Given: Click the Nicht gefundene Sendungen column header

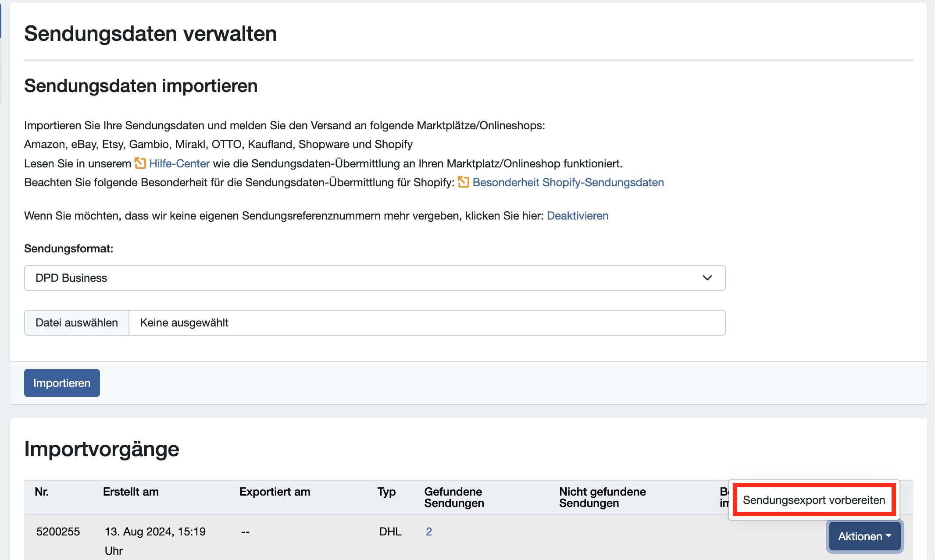Looking at the screenshot, I should point(602,497).
